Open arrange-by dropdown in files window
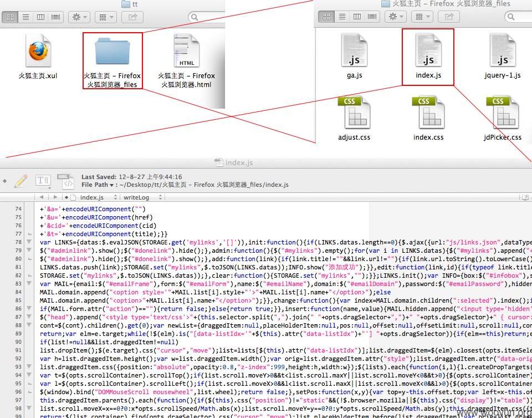Viewport: 532px width, 418px height. (422, 16)
